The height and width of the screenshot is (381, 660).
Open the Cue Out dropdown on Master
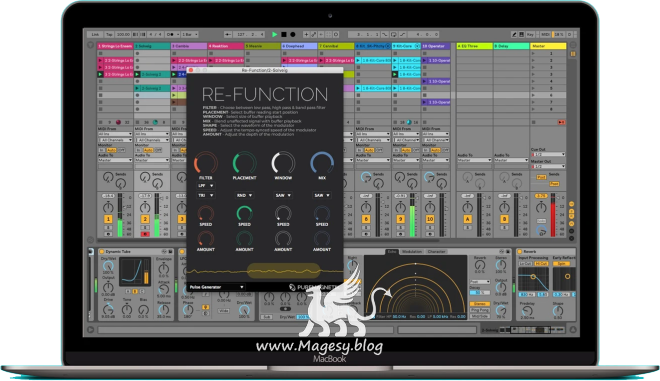tap(548, 155)
